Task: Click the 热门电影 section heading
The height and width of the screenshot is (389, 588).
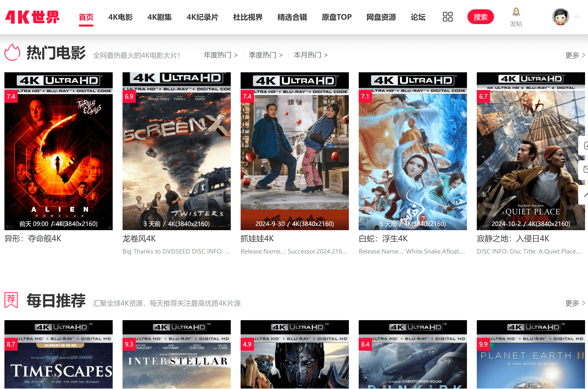Action: [56, 53]
